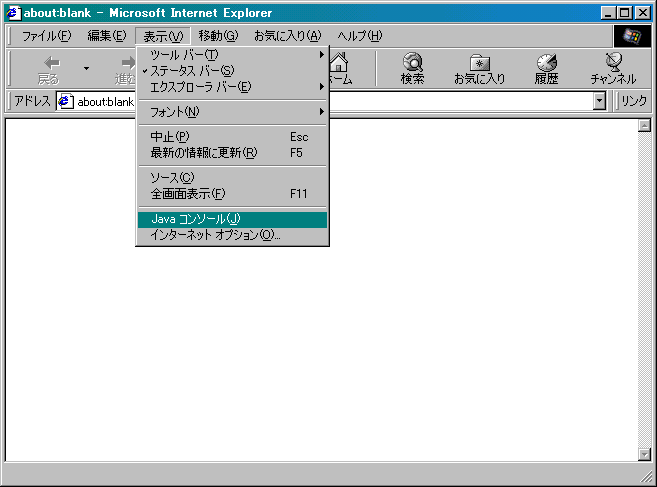
Task: Open the Favorites (お気に入り) toolbar button
Action: (x=479, y=69)
